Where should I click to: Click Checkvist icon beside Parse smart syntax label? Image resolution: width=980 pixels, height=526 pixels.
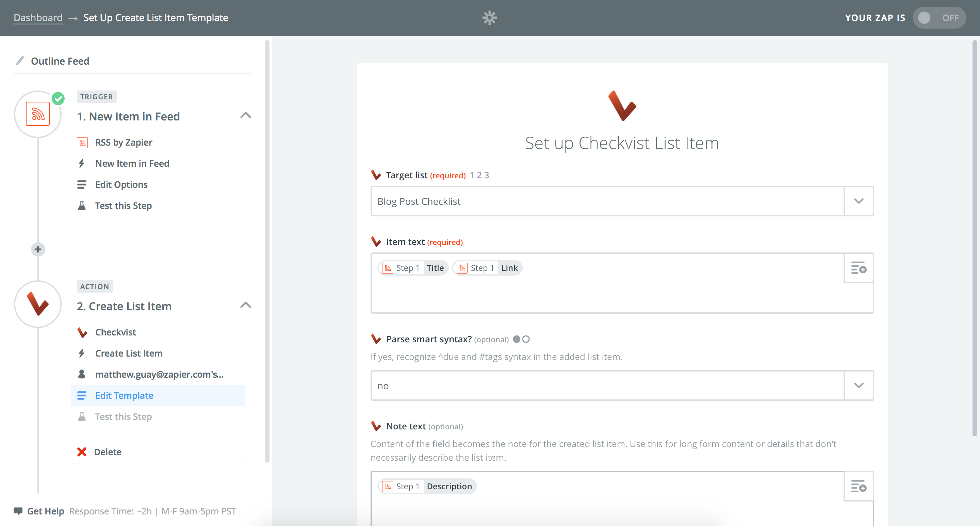click(x=376, y=339)
